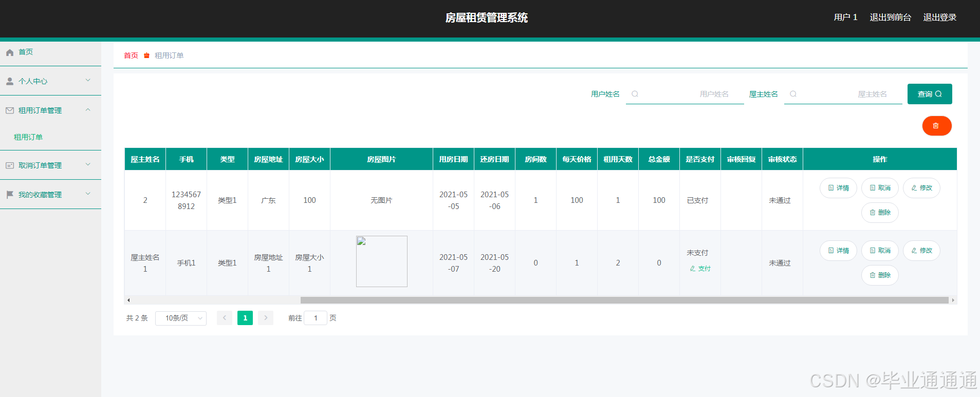Click 详情 for the 屋主姓名1 row
This screenshot has height=397, width=980.
[x=838, y=251]
